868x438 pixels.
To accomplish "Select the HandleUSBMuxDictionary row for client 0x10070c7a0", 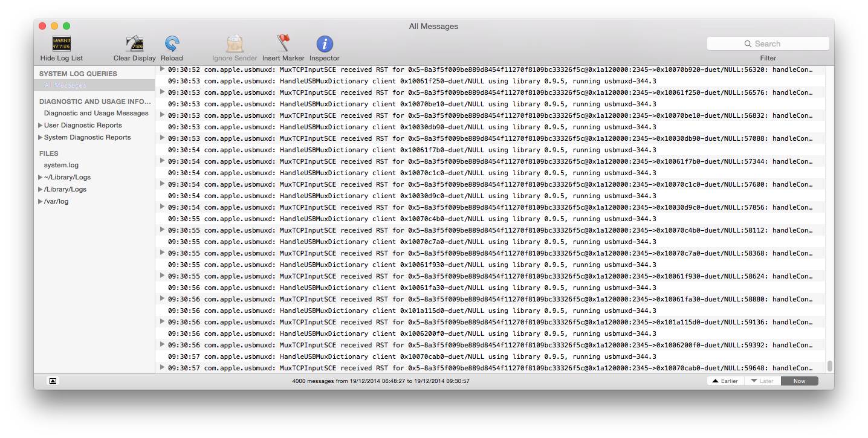I will point(490,242).
